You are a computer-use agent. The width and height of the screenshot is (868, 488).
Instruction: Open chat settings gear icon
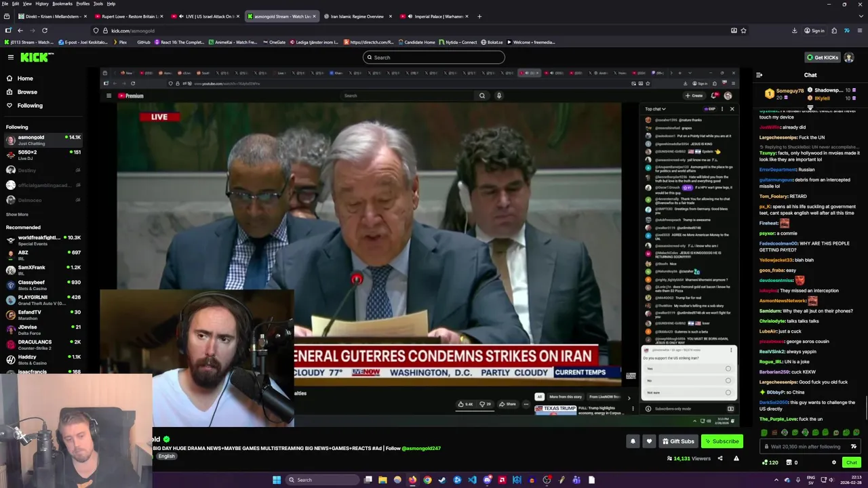point(834,463)
